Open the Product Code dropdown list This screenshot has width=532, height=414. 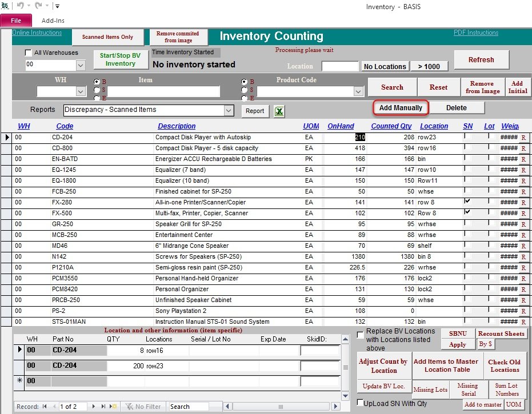358,91
